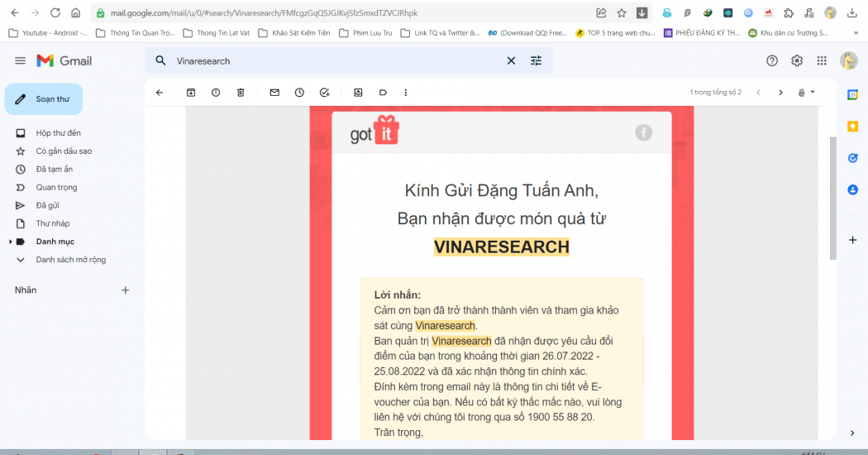
Task: Open Thư nháp drafts folder
Action: pos(53,223)
